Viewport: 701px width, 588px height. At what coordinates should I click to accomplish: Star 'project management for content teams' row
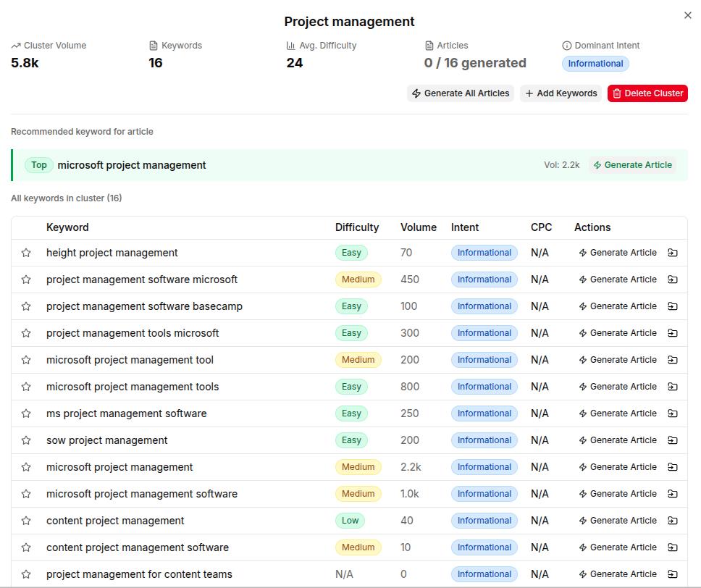[26, 574]
